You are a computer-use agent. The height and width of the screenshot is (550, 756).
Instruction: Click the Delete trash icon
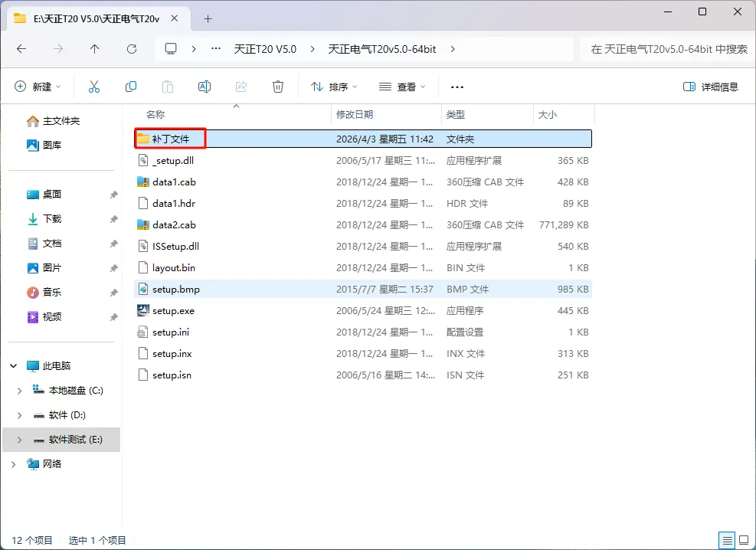pos(278,87)
